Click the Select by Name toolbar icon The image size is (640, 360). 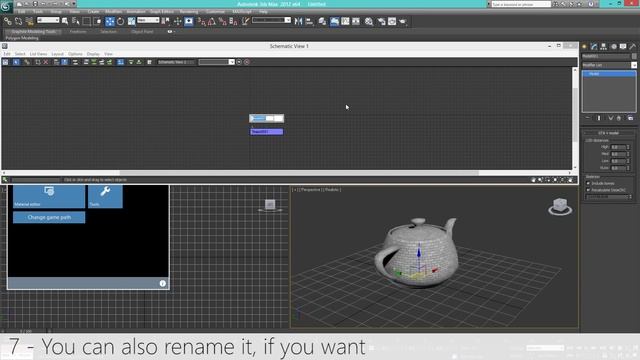click(x=76, y=21)
